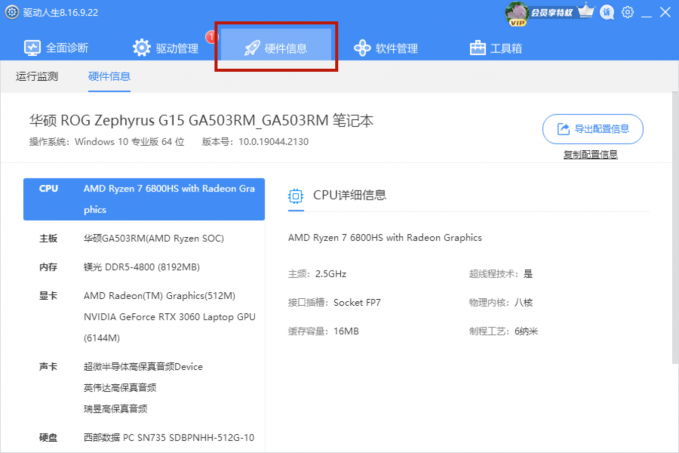Open the 工具箱 toolbox tab

click(x=496, y=48)
